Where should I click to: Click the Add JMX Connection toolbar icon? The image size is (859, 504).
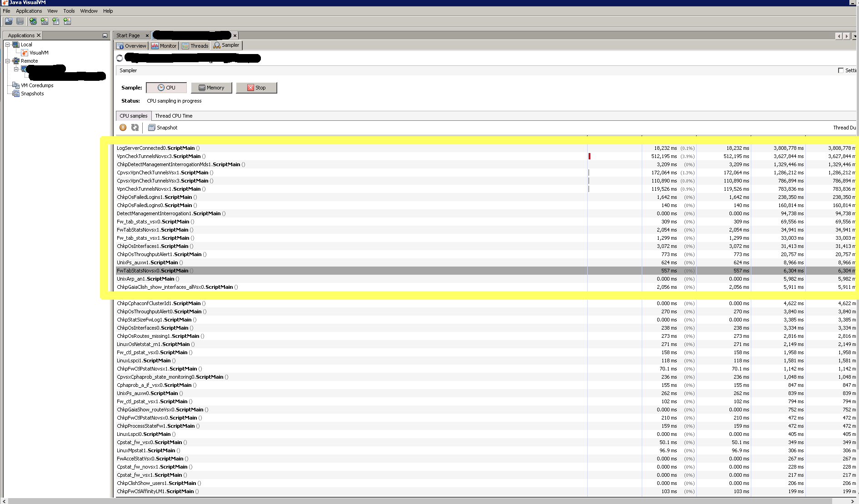coord(45,21)
